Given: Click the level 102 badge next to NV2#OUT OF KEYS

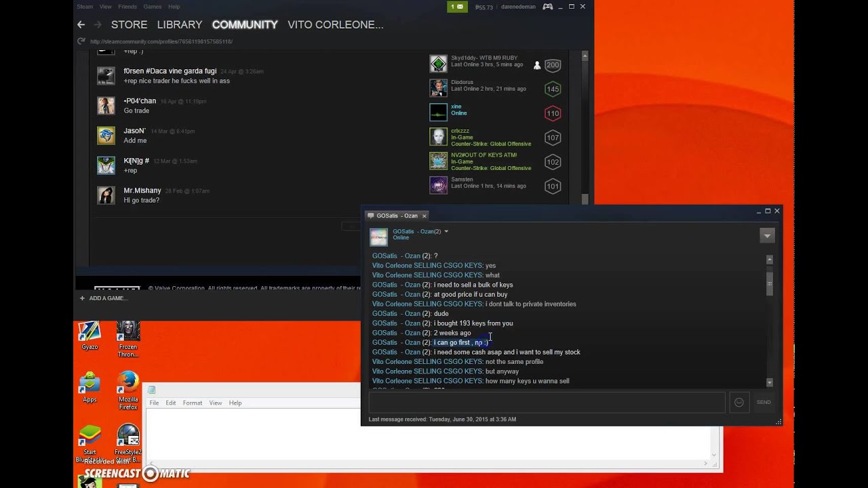Looking at the screenshot, I should 553,162.
